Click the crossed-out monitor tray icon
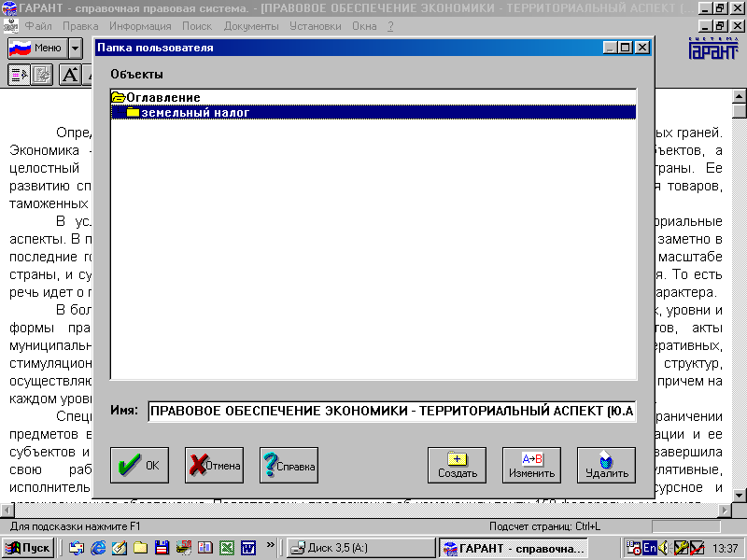The width and height of the screenshot is (747, 560). (697, 548)
